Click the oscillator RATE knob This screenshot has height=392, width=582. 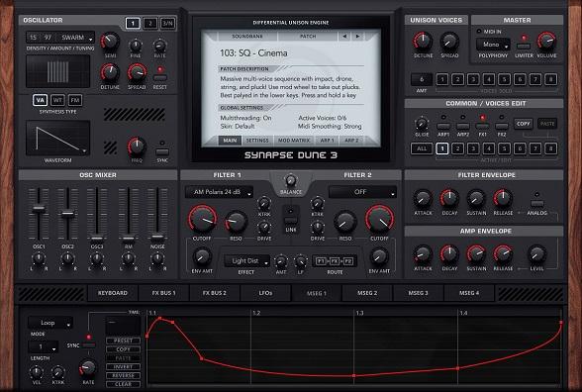(x=159, y=46)
